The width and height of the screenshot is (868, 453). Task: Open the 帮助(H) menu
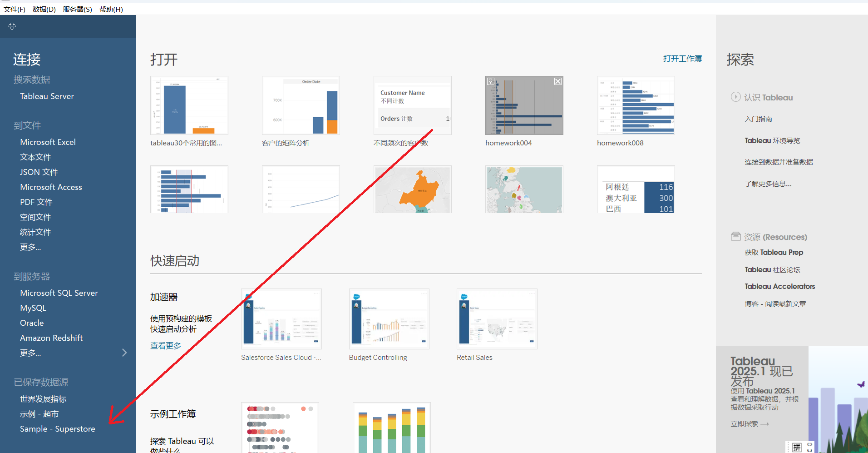point(111,9)
